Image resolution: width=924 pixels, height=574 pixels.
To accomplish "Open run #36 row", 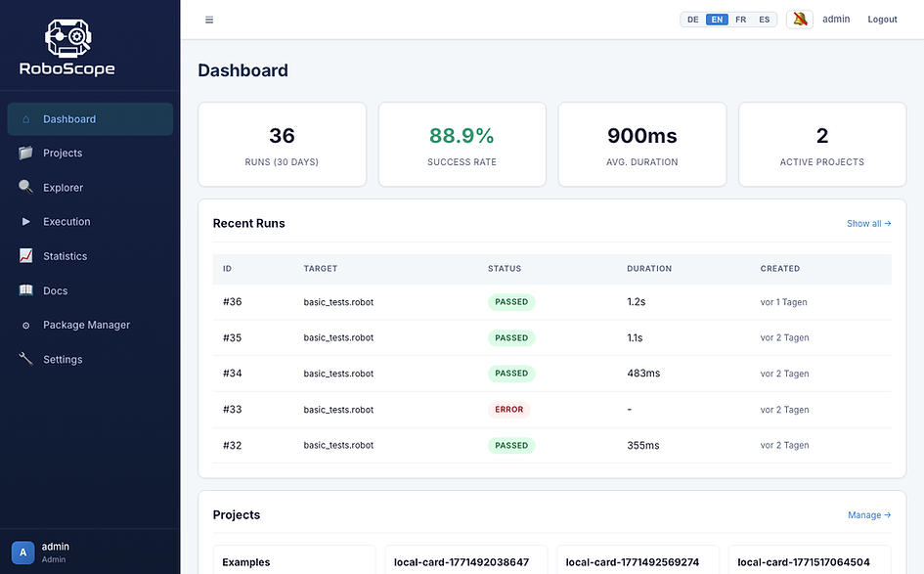I will pos(552,302).
